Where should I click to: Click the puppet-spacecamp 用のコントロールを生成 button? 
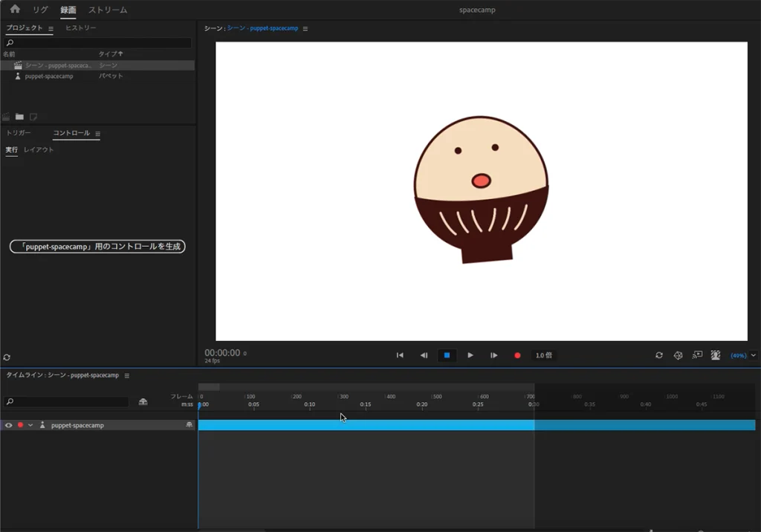tap(97, 246)
